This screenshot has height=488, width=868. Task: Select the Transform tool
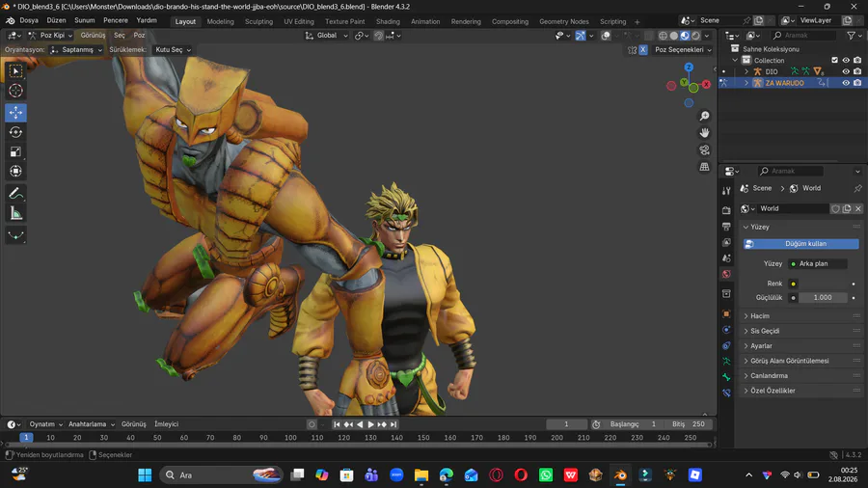click(15, 171)
